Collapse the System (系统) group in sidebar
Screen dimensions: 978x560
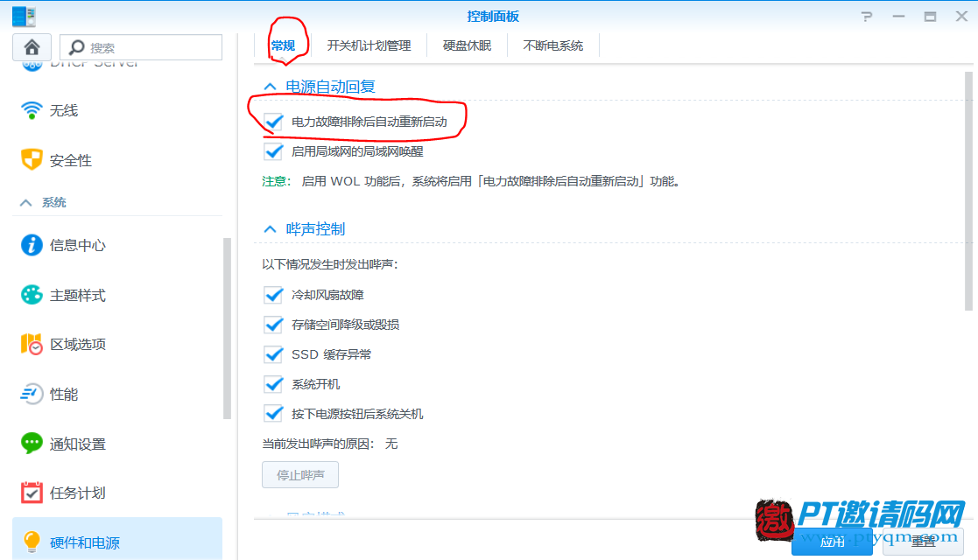click(x=25, y=203)
